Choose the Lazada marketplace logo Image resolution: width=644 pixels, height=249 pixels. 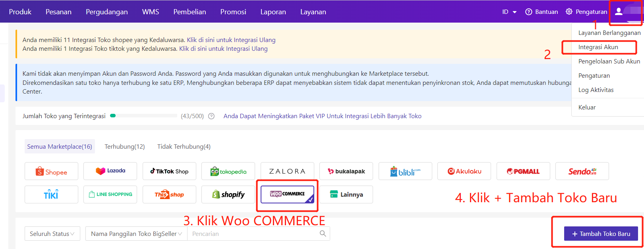(x=110, y=171)
